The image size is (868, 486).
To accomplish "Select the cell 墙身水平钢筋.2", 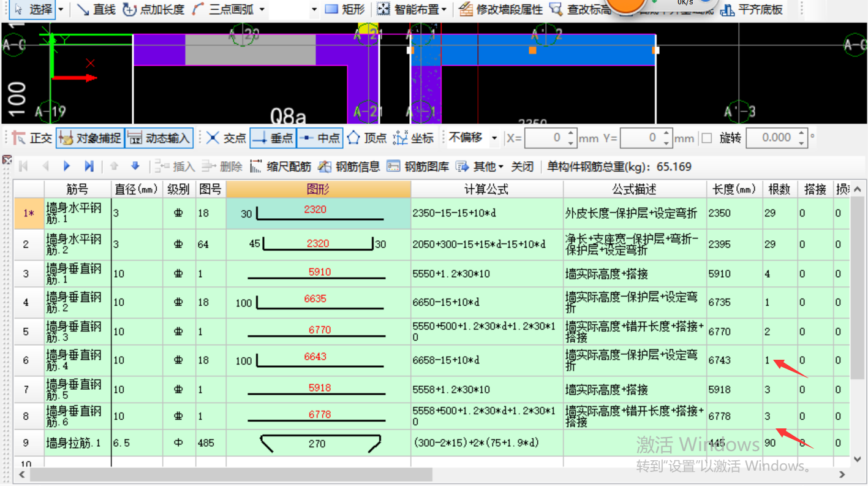I will (x=77, y=244).
